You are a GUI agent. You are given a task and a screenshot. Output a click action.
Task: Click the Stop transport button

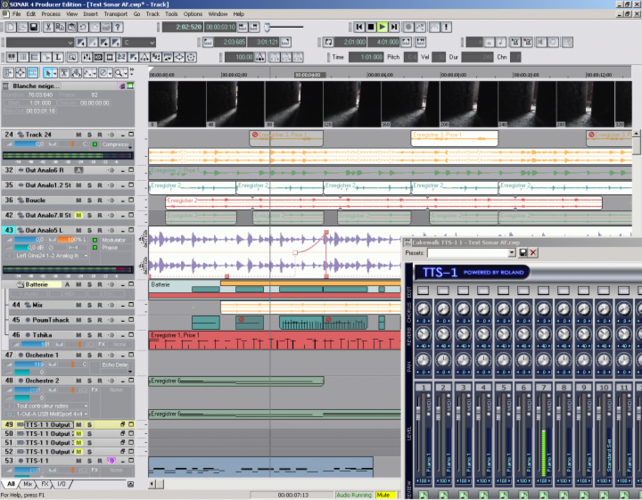[x=371, y=27]
